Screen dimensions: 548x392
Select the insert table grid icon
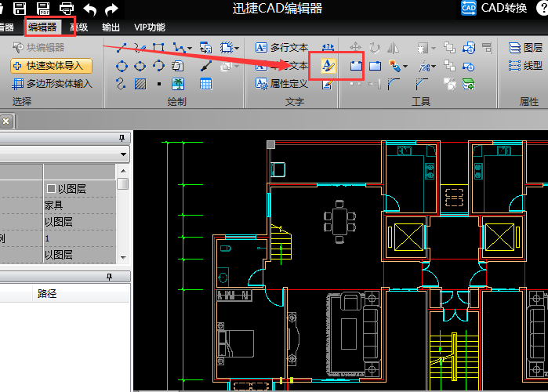(x=205, y=84)
